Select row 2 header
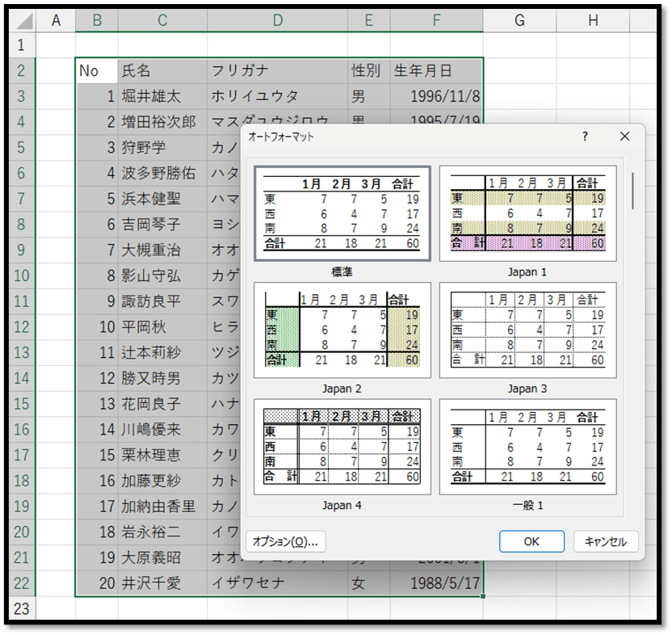This screenshot has height=635, width=672. click(22, 71)
